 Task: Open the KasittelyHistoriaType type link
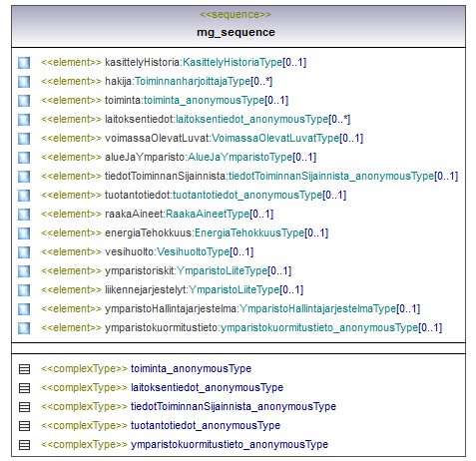pyautogui.click(x=233, y=62)
